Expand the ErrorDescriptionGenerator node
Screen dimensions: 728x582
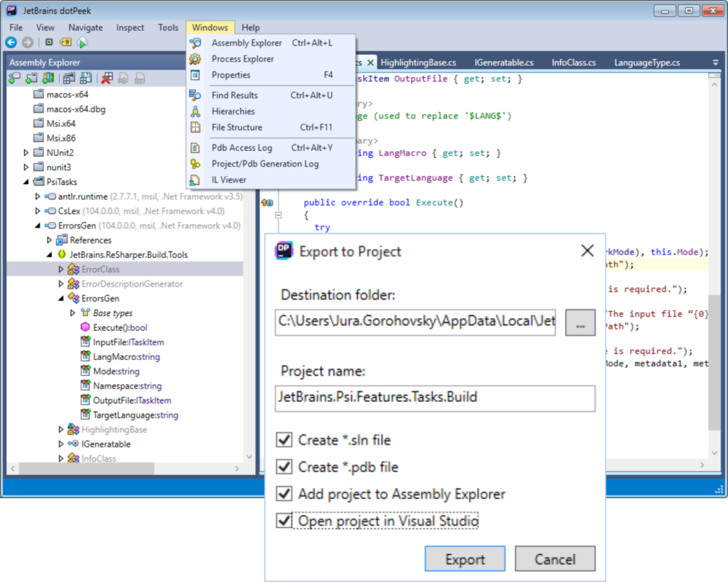coord(61,284)
